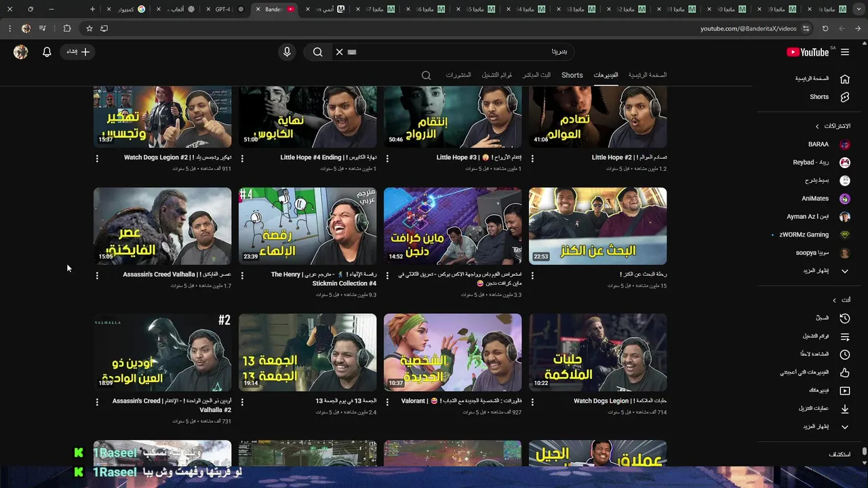Switch to الصفحة الرئيسية channel tab

(x=648, y=75)
